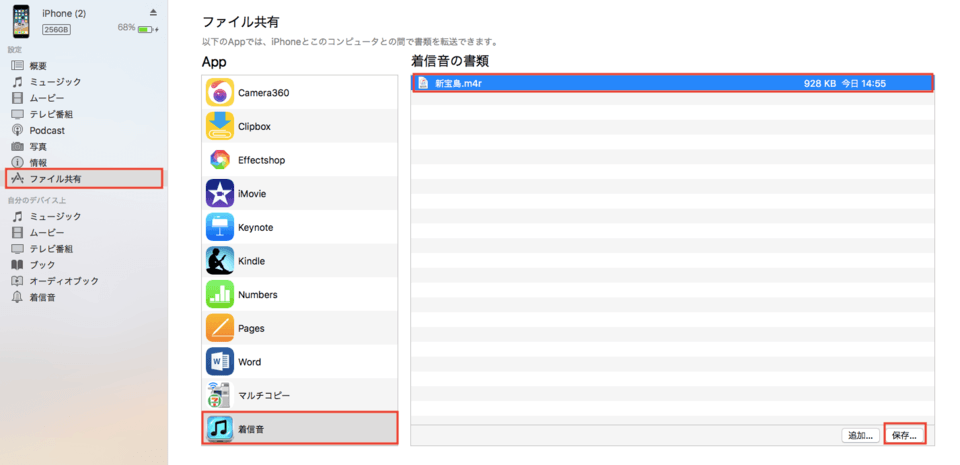Open ミュージック icon under 自分のデバイス上

[18, 217]
